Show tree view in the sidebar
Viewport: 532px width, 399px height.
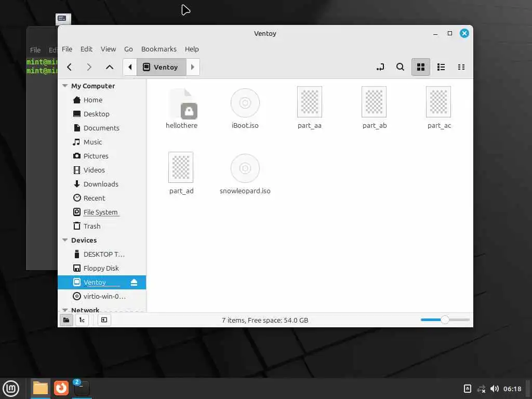(82, 320)
